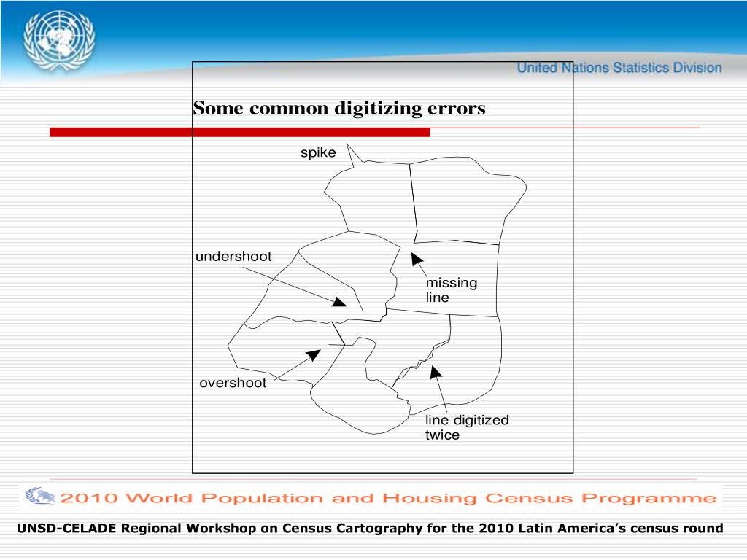Click the 'undershoot' label
The height and width of the screenshot is (560, 747).
(233, 256)
